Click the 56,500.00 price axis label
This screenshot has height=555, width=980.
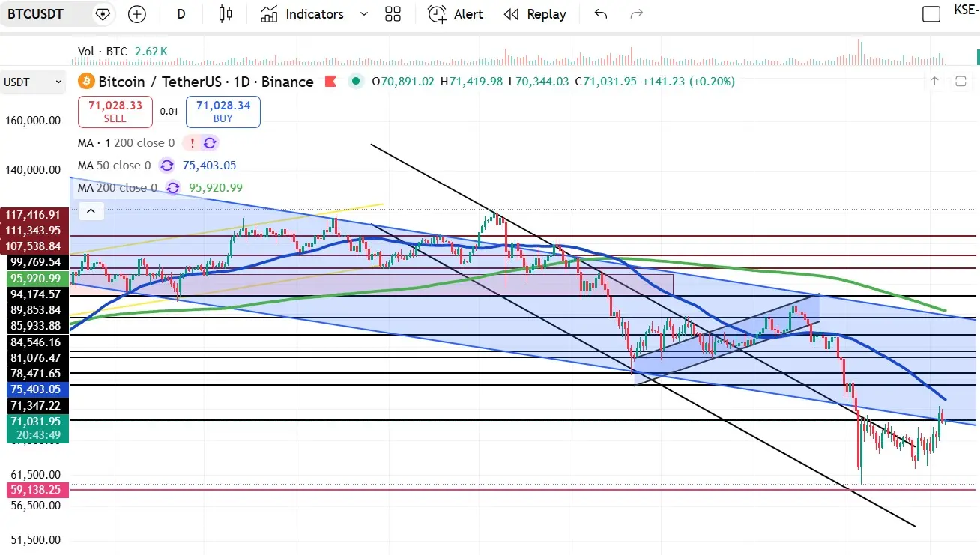click(35, 506)
